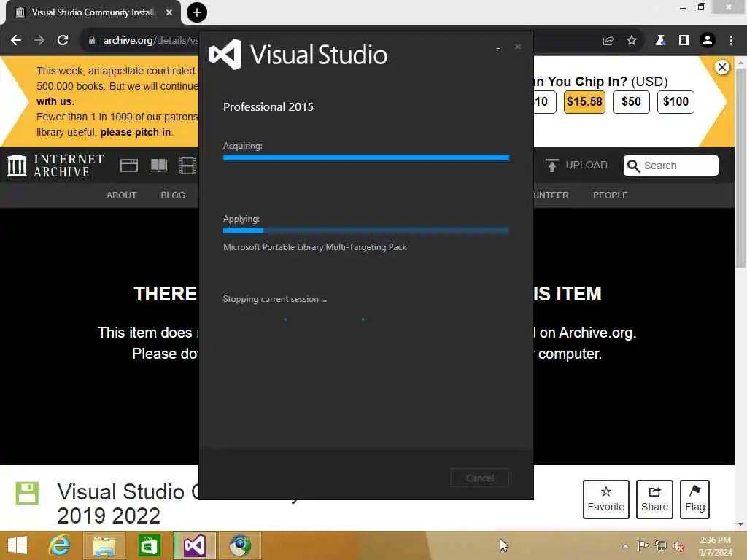
Task: Open the ABOUT menu item
Action: (122, 195)
